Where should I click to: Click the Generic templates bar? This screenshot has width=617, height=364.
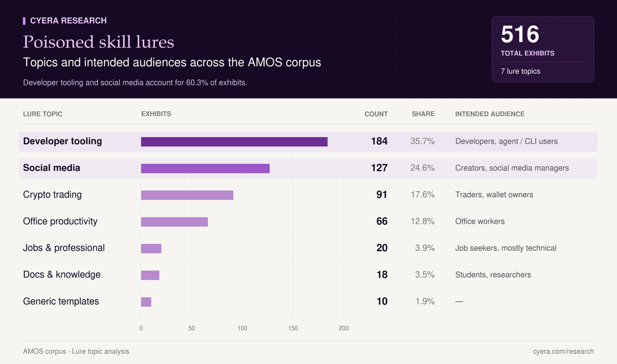[146, 302]
